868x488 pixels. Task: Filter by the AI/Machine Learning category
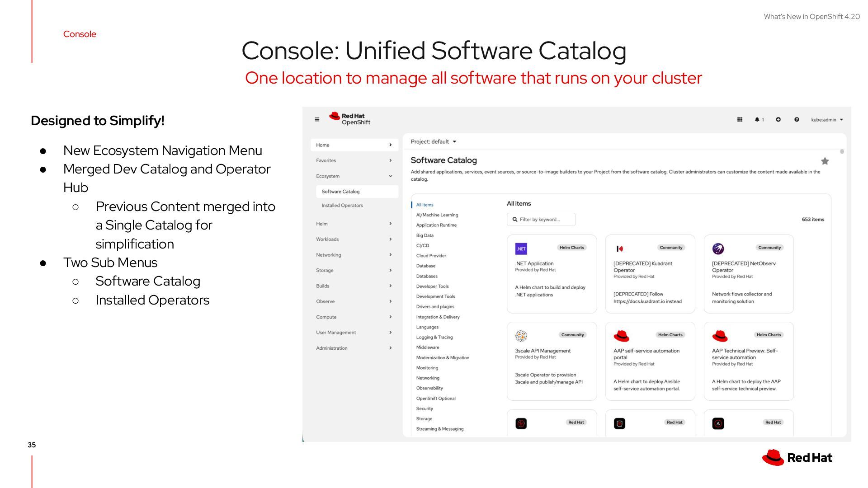[437, 215]
